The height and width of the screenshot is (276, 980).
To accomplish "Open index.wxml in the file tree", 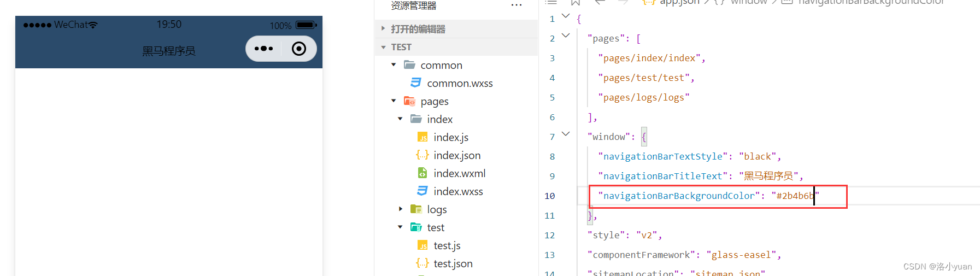I will [459, 173].
